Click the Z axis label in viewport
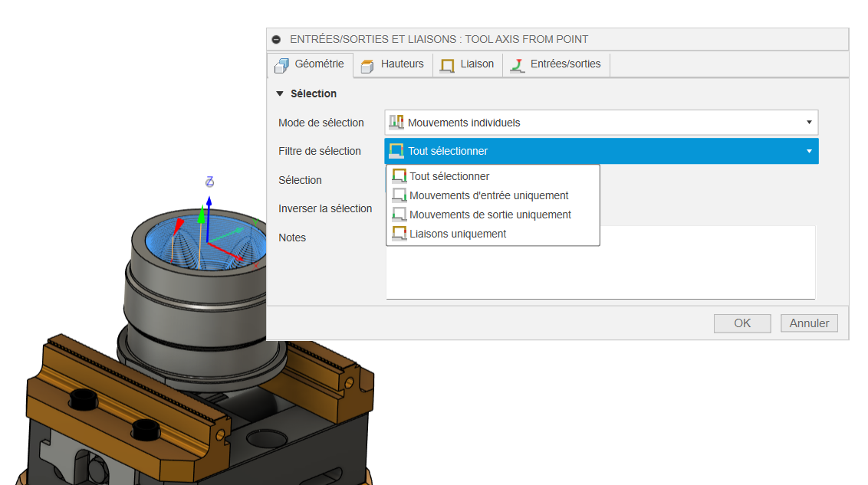The image size is (868, 485). tap(209, 182)
